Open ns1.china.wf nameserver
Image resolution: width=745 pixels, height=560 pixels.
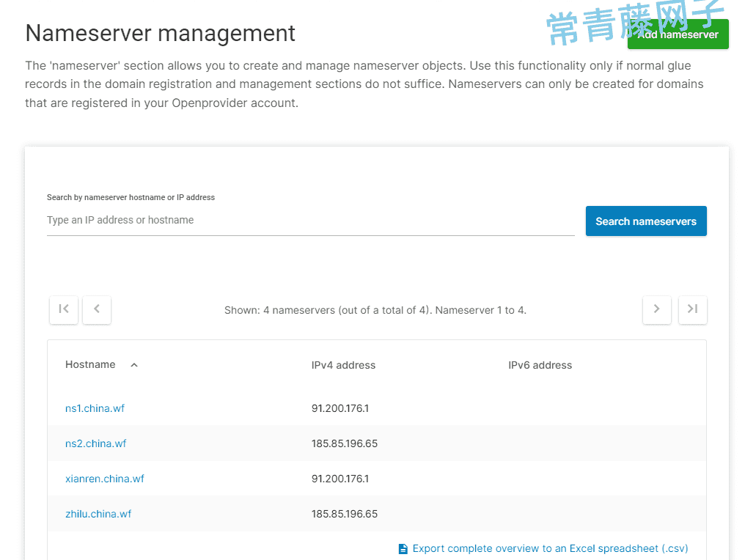point(95,408)
